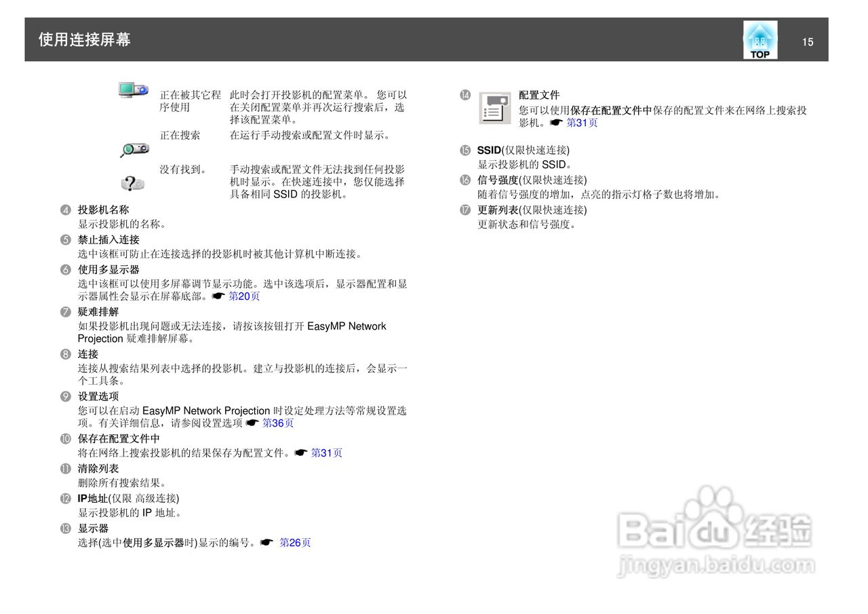Click the 配置文件 profile document icon
The image size is (868, 614).
tap(495, 108)
